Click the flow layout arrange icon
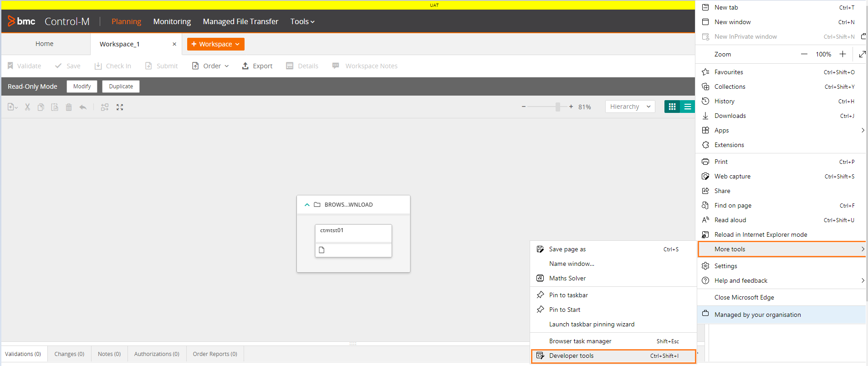This screenshot has width=868, height=366. coord(105,107)
